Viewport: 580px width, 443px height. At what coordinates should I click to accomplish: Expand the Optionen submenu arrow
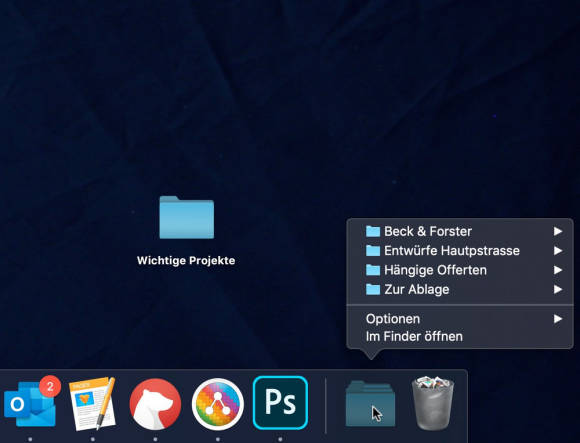point(558,319)
